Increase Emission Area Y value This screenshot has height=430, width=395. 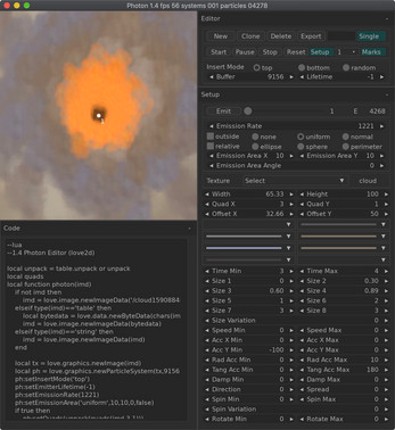pos(382,156)
